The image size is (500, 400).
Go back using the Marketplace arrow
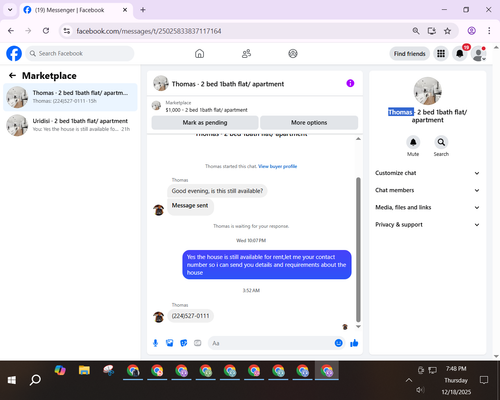(x=12, y=76)
